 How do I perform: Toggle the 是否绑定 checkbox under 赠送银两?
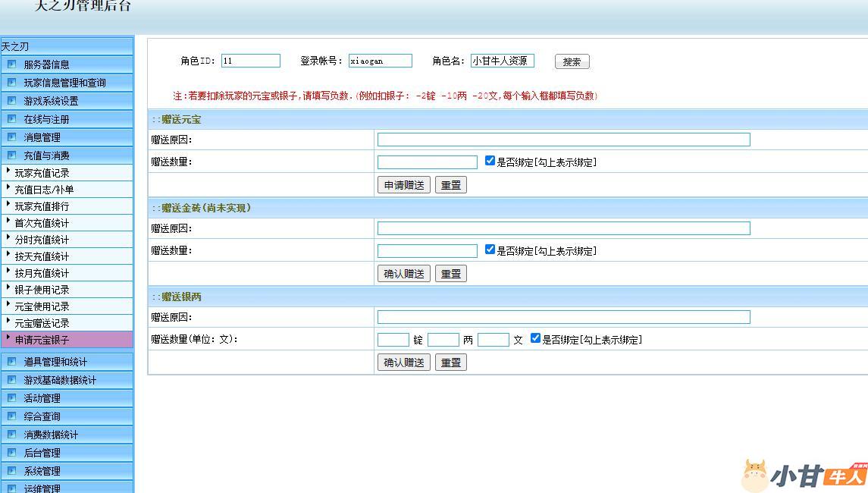pos(535,338)
